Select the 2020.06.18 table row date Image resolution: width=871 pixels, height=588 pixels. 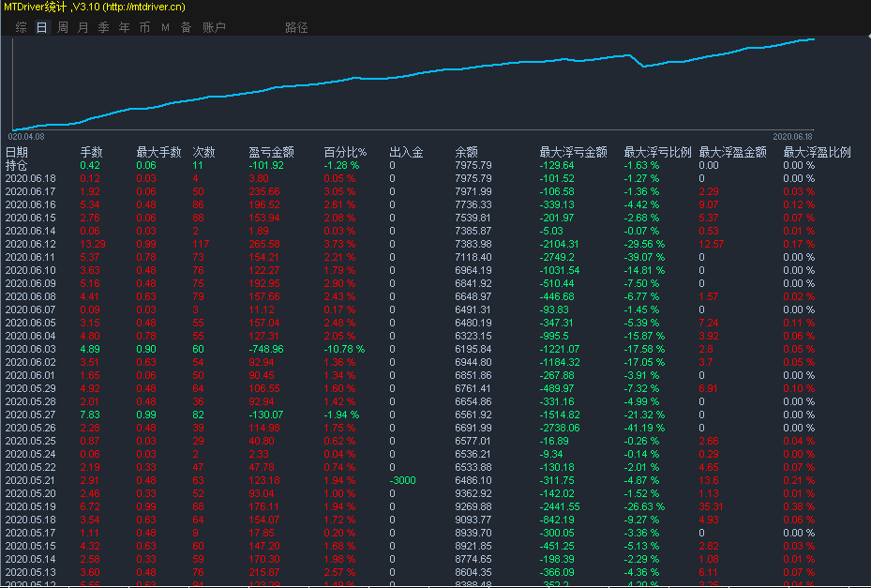[x=31, y=178]
